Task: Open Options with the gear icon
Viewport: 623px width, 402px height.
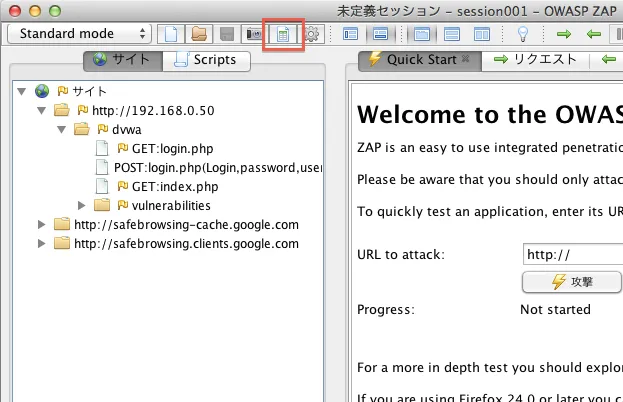Action: [311, 34]
